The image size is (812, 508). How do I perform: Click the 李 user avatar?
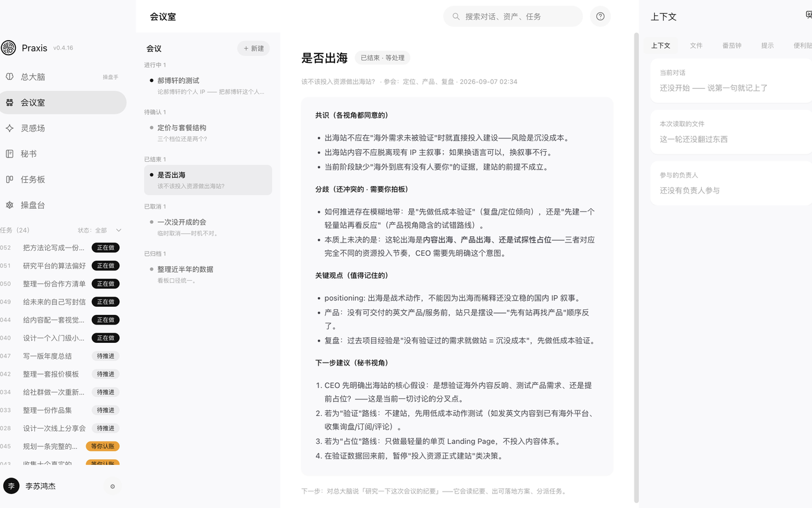(11, 486)
